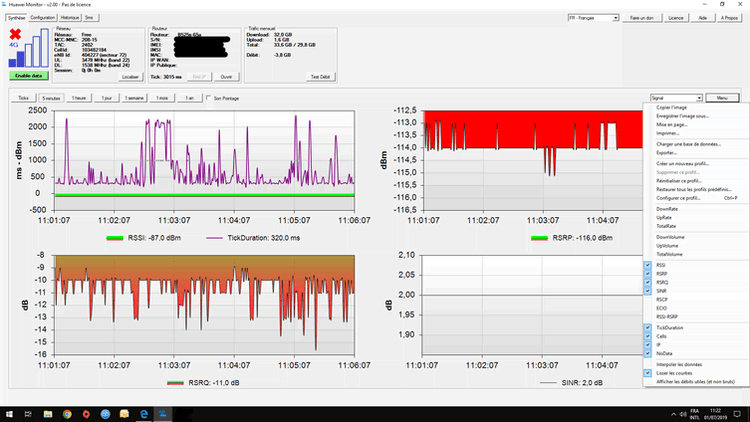Screen dimensions: 750x422
Task: Click the Localiser button
Action: pyautogui.click(x=131, y=77)
